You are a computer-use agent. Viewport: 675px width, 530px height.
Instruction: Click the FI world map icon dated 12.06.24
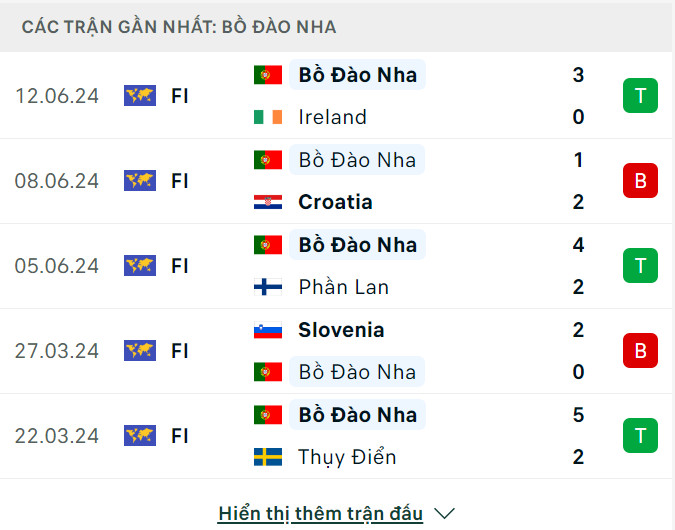[x=139, y=96]
